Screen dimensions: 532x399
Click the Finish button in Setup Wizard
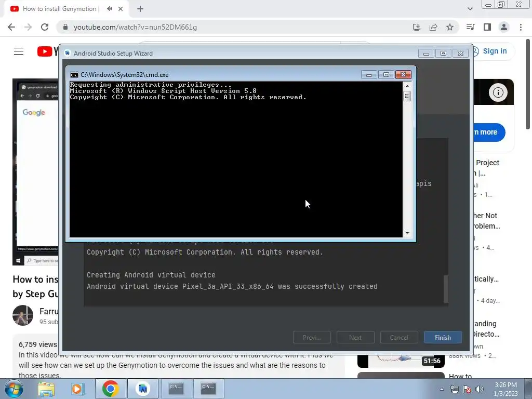[443, 337]
